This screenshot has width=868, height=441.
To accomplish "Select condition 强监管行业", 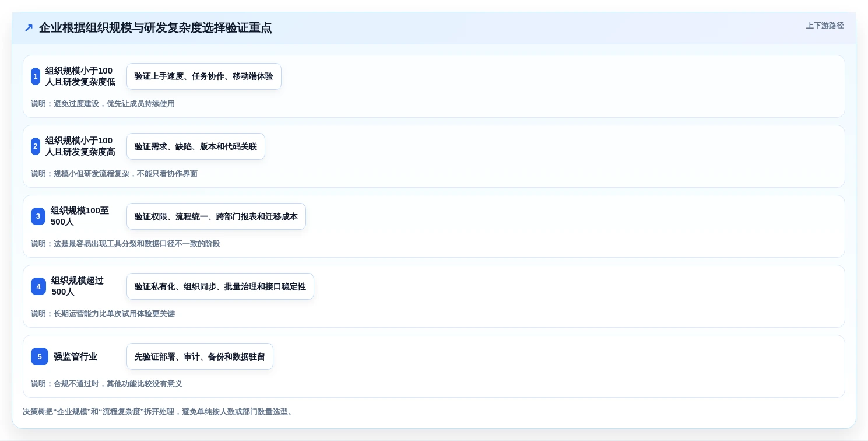I will (x=75, y=356).
